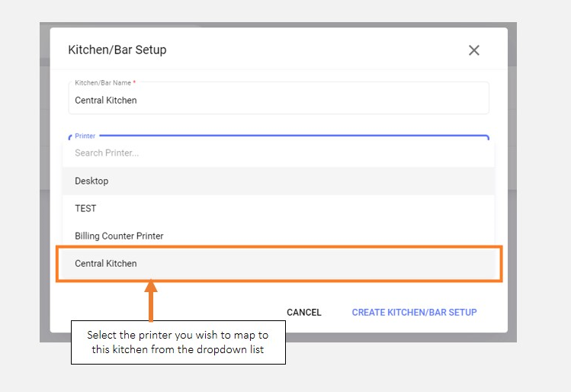Screen dimensions: 571x392
Task: Click the instruction callout text box
Action: (178, 342)
